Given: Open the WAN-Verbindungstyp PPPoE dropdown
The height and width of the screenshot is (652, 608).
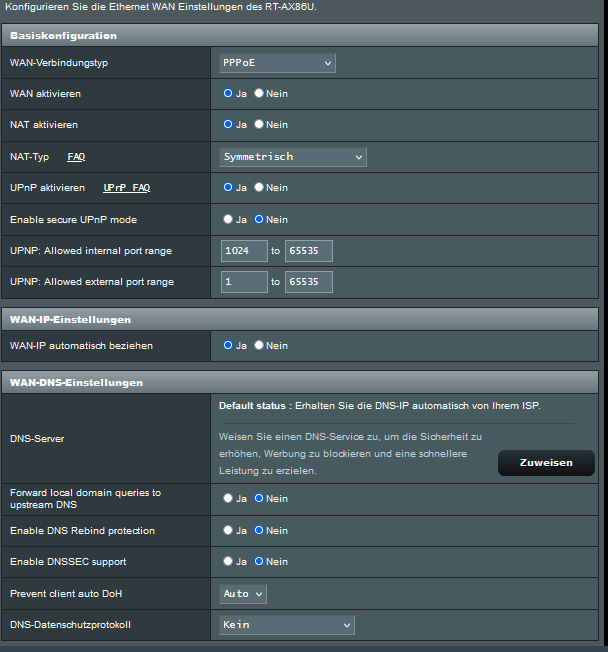Looking at the screenshot, I should tap(277, 63).
